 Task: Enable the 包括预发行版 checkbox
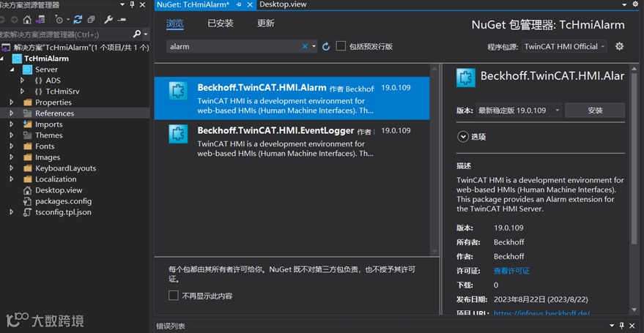[341, 46]
